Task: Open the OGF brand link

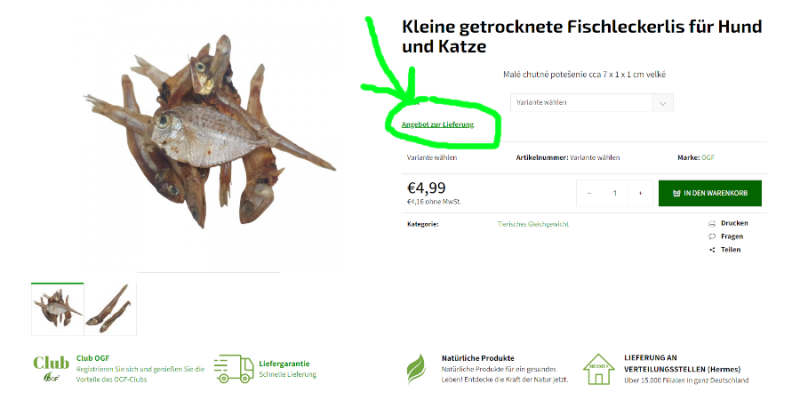Action: coord(708,158)
